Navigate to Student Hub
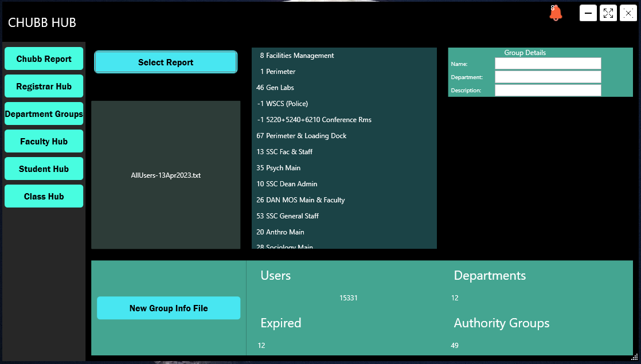 click(x=44, y=169)
